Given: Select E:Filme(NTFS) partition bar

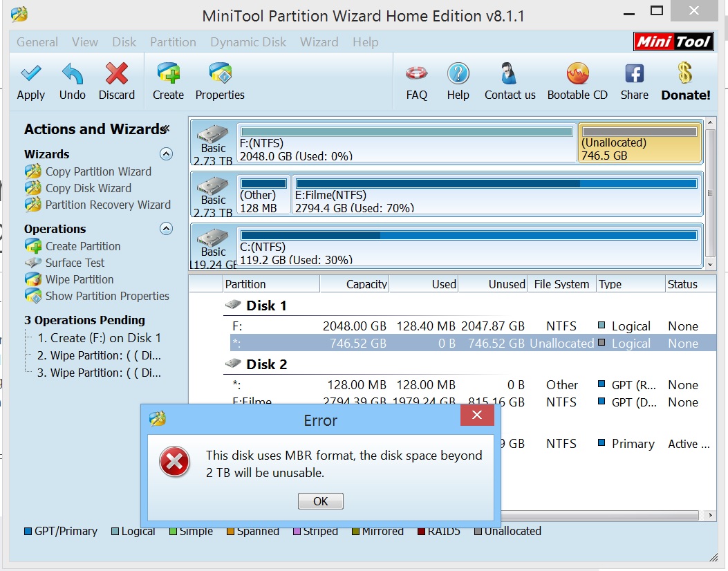Looking at the screenshot, I should 497,195.
